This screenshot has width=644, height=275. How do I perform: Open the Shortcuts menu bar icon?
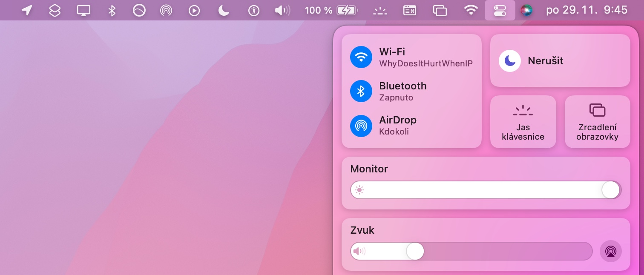pyautogui.click(x=55, y=10)
